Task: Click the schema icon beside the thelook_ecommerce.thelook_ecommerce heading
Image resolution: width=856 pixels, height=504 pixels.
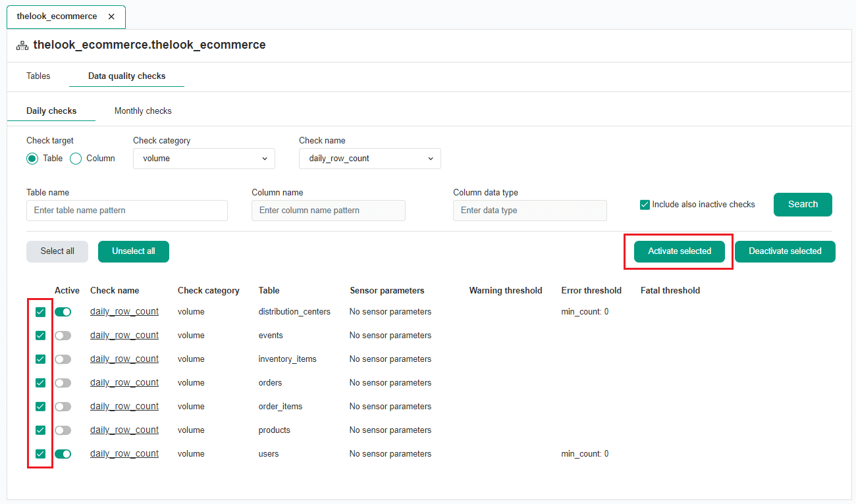Action: tap(22, 45)
